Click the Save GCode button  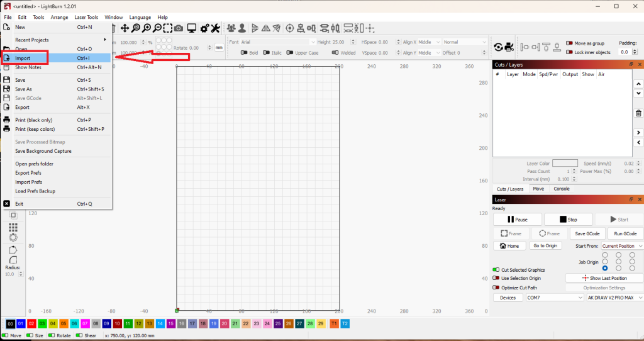[x=587, y=233]
